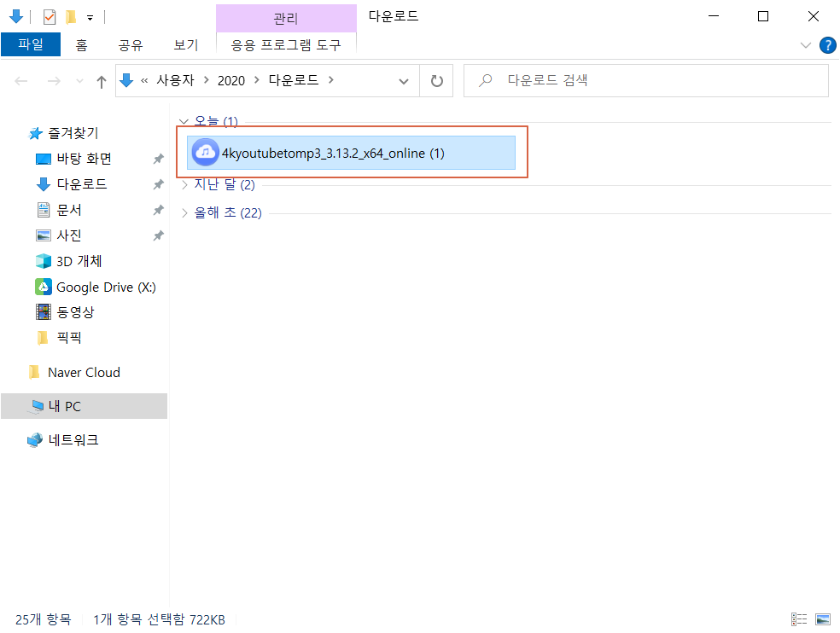Switch to the 홈 ribbon tab
840x633 pixels.
coord(81,45)
